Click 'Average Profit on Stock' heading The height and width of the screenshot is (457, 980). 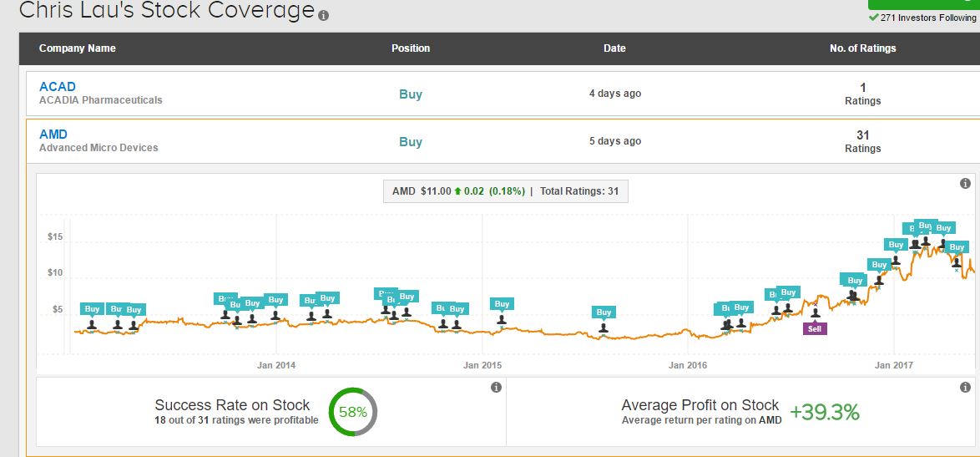700,405
